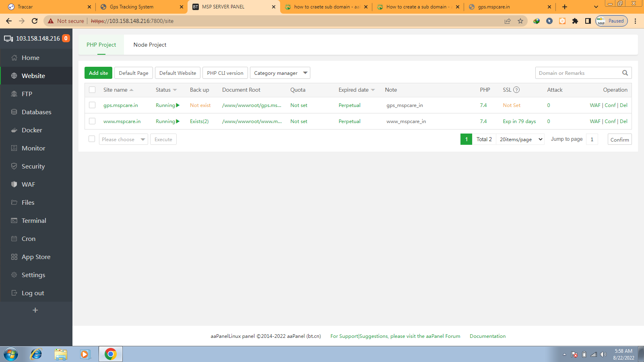Sort by Status column arrow
Viewport: 644px width, 362px height.
pyautogui.click(x=175, y=90)
